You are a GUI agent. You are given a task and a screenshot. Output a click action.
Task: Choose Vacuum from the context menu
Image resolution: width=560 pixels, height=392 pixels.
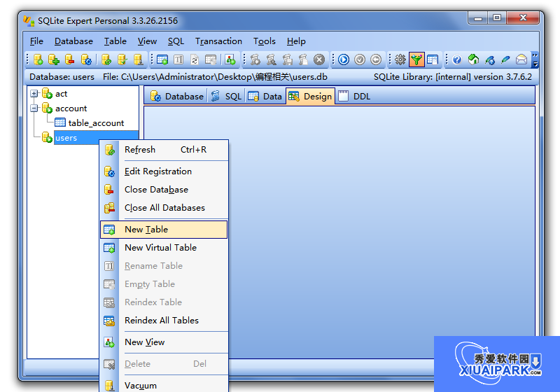(x=164, y=385)
